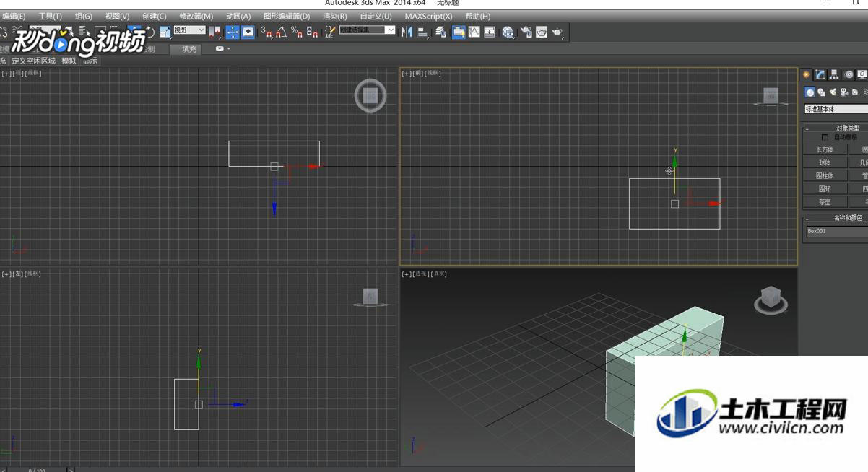868x472 pixels.
Task: Click the Align tool icon
Action: pyautogui.click(x=422, y=32)
